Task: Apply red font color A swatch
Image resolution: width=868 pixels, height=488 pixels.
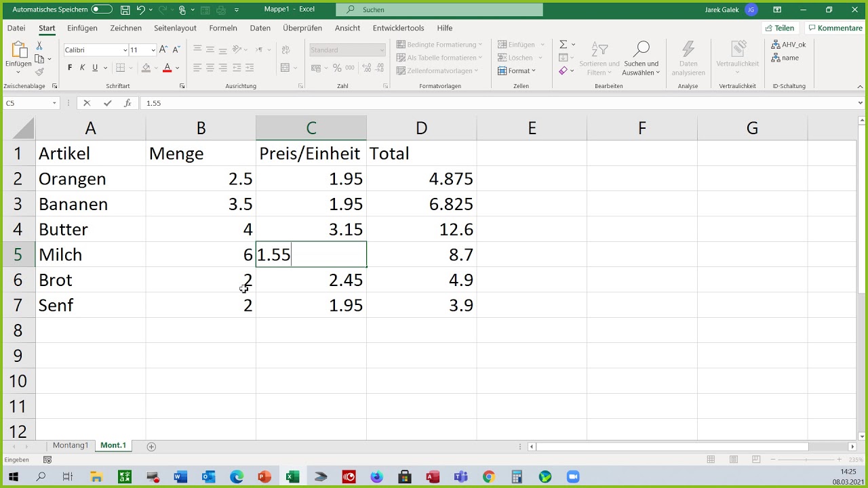Action: 167,68
